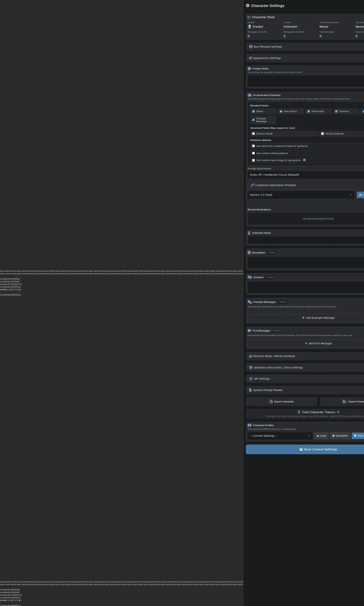Image resolution: width=364 pixels, height=606 pixels.
Task: Uncheck the Scenario field checkbox
Action: [x=336, y=111]
